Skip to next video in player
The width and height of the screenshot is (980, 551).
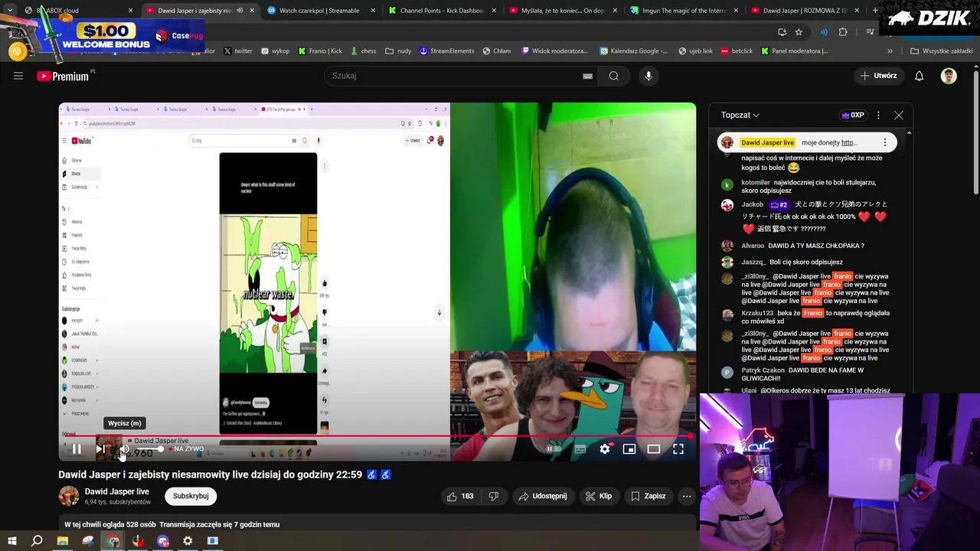(100, 449)
